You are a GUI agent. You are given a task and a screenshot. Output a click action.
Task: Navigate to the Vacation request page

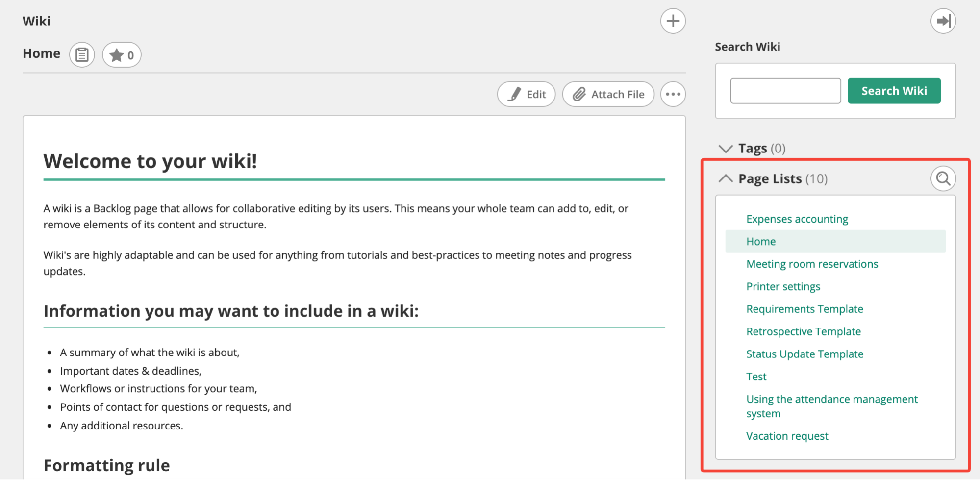point(787,436)
